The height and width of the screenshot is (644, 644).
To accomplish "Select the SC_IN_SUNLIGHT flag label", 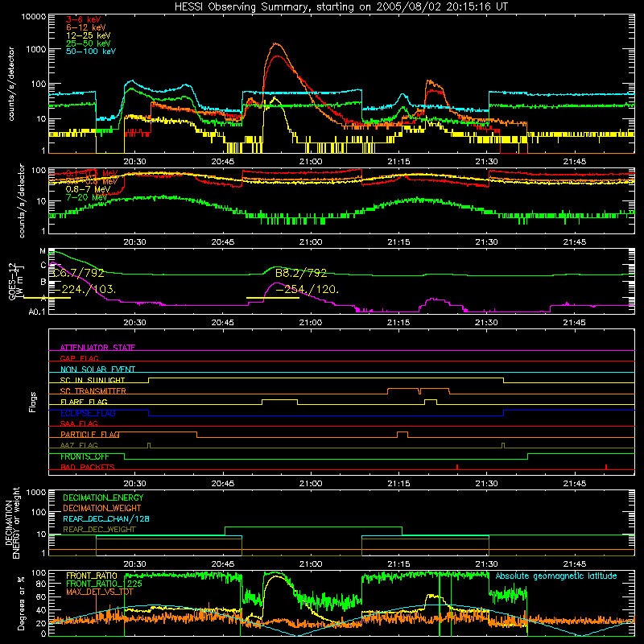I will click(x=93, y=380).
